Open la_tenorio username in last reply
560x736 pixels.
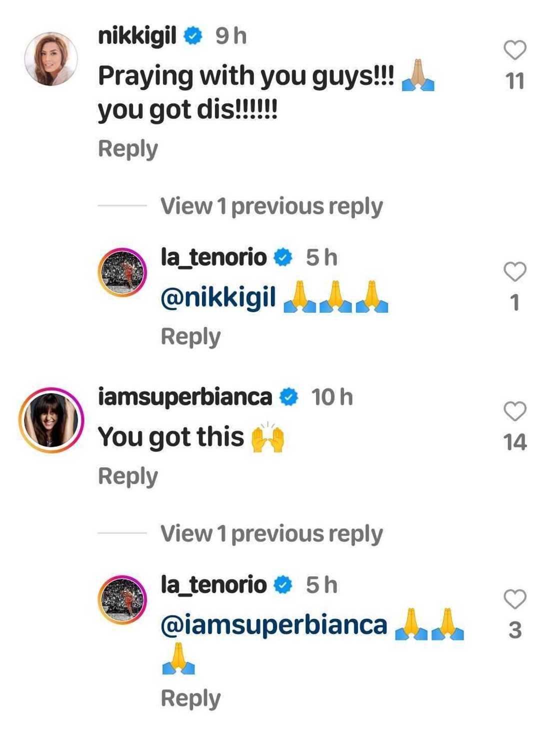pos(213,585)
